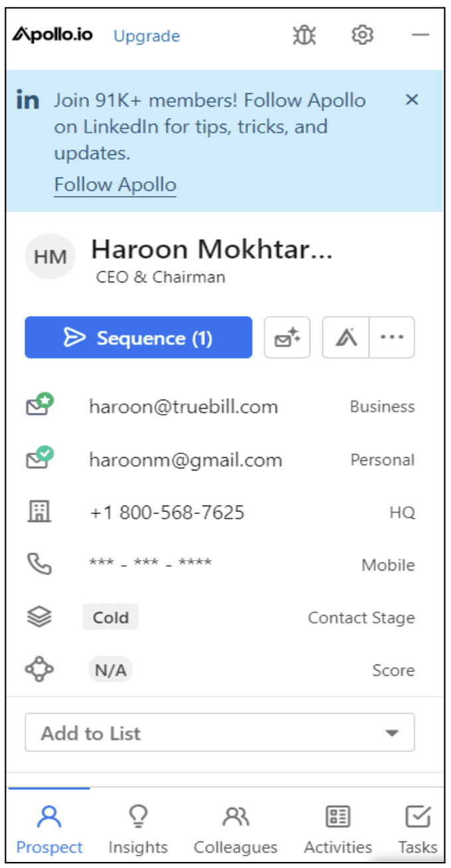Image resolution: width=451 pixels, height=868 pixels.
Task: Click the Add to List dropdown arrow
Action: coord(392,733)
